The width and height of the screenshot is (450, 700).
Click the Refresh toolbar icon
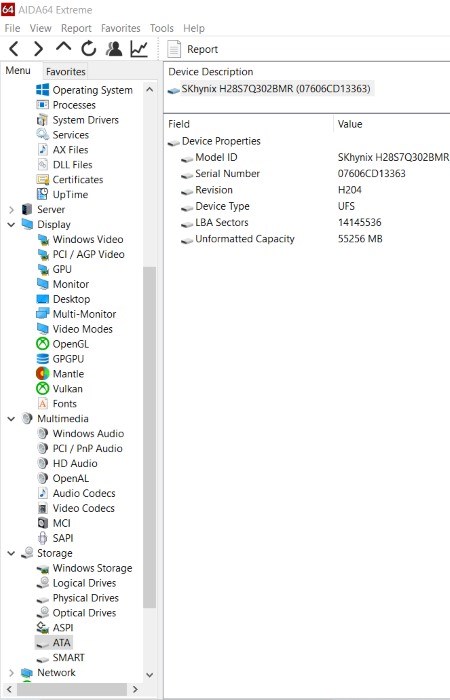tap(88, 48)
